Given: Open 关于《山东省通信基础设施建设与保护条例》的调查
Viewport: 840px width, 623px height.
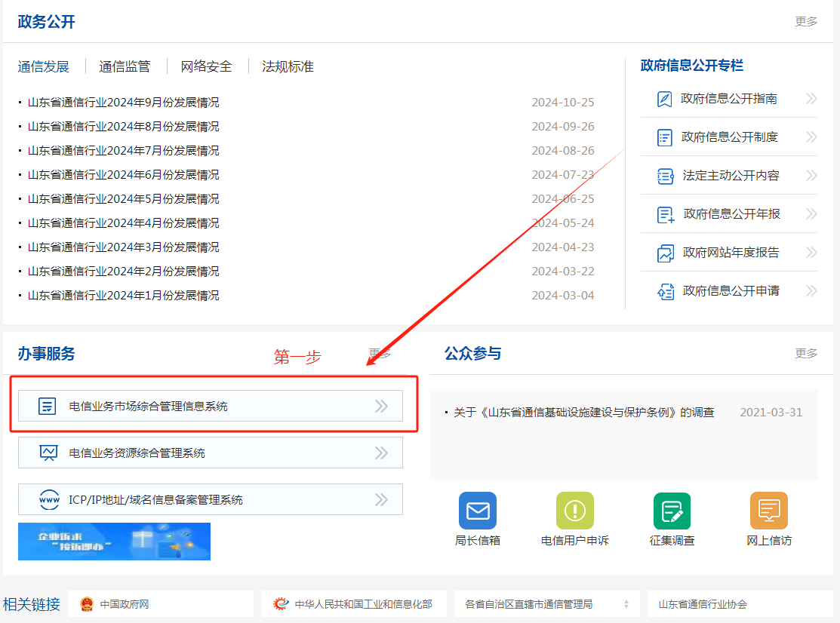Looking at the screenshot, I should click(584, 412).
